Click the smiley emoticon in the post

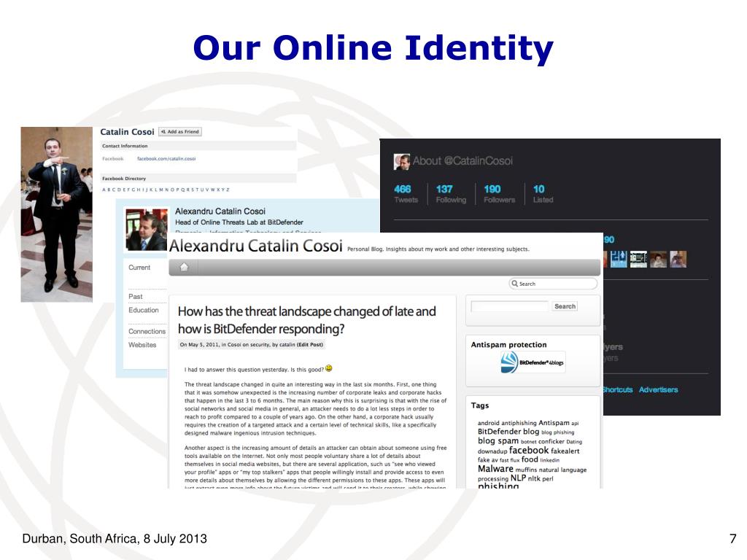tap(329, 368)
